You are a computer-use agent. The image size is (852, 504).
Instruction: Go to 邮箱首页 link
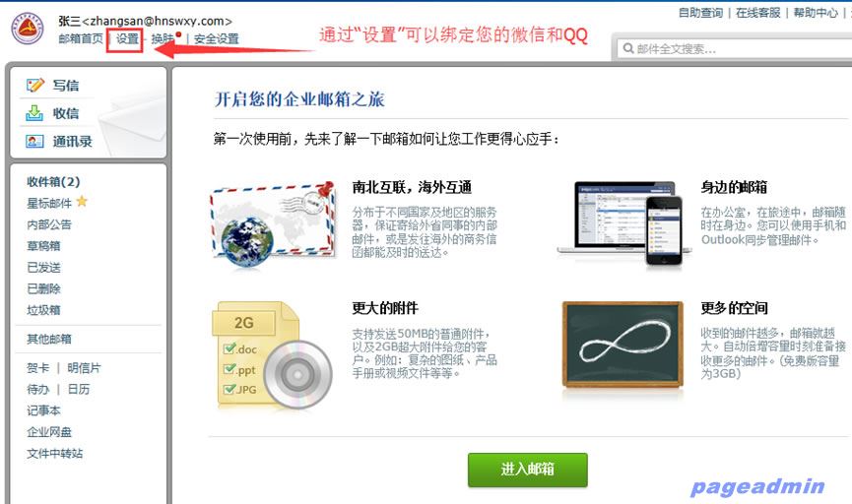(x=81, y=38)
